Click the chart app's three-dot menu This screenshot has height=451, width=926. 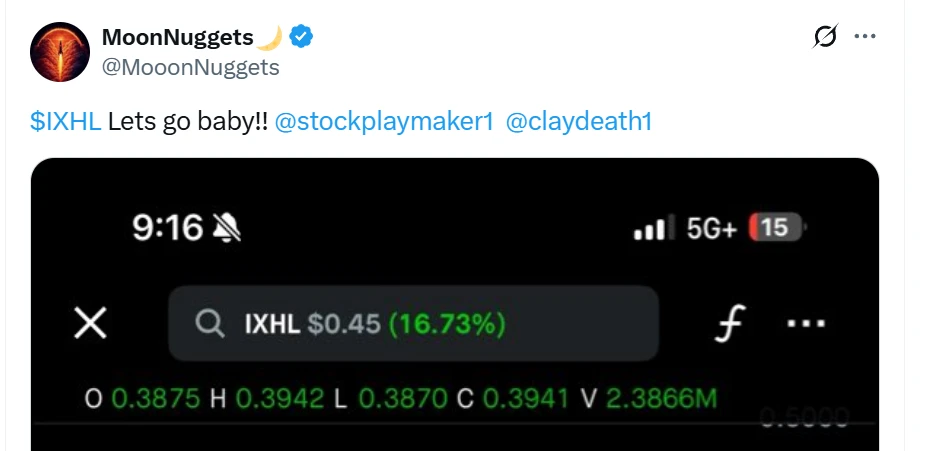806,324
